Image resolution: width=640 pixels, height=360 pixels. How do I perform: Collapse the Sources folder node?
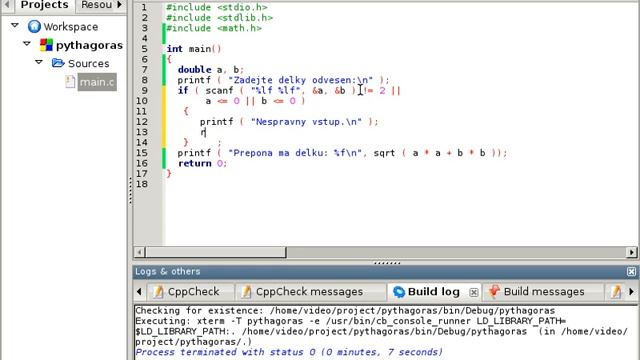tap(39, 62)
